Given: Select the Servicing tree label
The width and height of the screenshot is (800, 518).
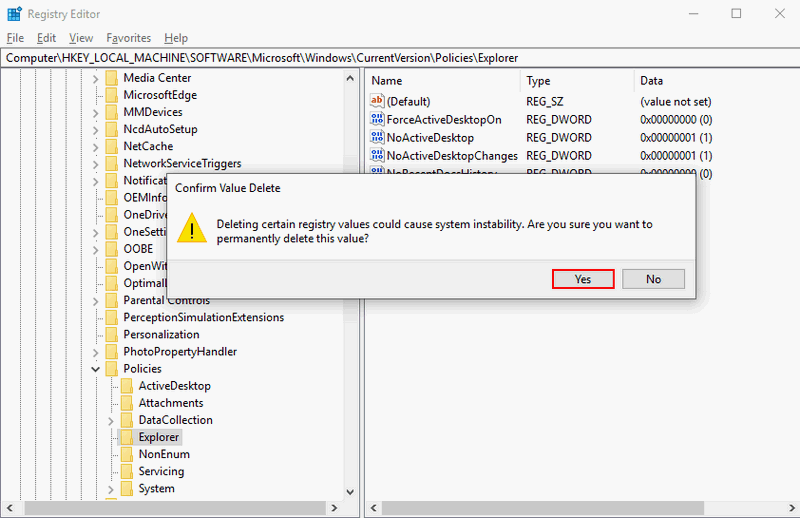Looking at the screenshot, I should point(161,472).
